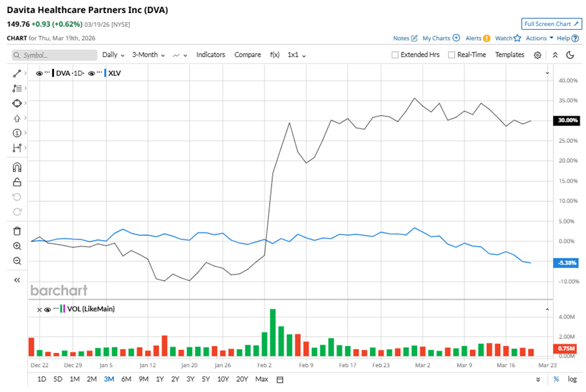Click the Notes edit icon
The height and width of the screenshot is (392, 586).
point(414,38)
